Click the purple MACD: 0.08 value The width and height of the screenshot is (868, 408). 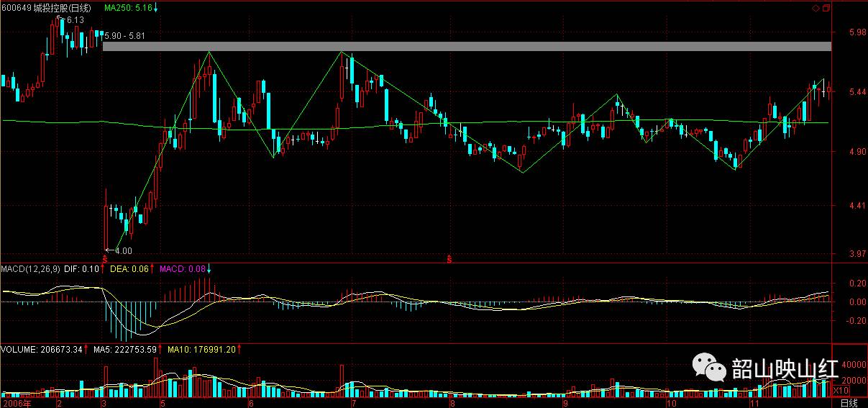tap(182, 269)
